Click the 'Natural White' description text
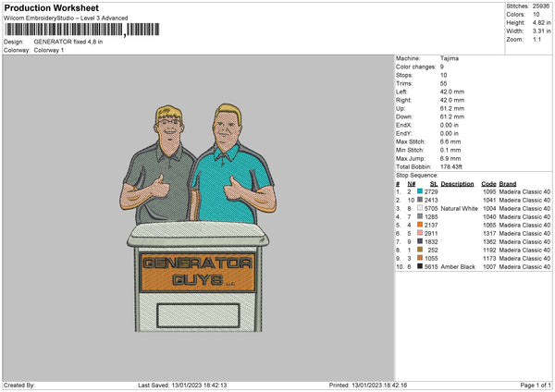The height and width of the screenshot is (392, 555). [460, 208]
